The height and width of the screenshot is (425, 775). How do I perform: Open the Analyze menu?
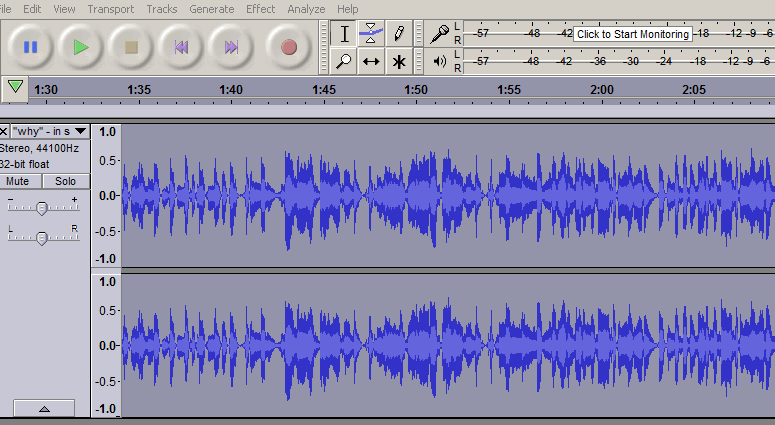tap(306, 9)
